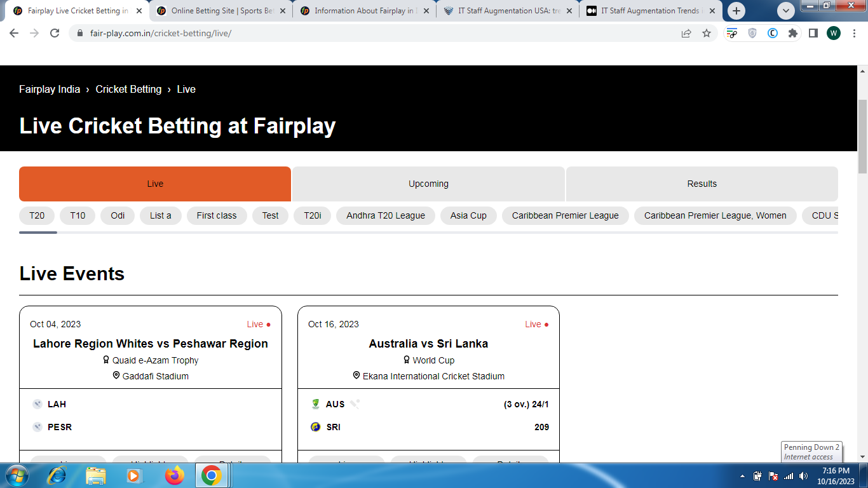The width and height of the screenshot is (868, 488).
Task: Open the browser side panel
Action: pyautogui.click(x=813, y=33)
